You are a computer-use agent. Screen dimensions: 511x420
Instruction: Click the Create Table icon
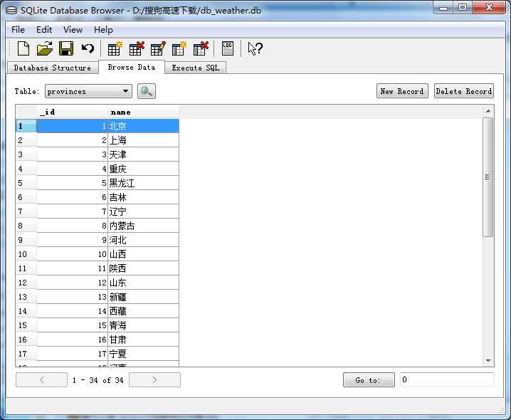[115, 49]
